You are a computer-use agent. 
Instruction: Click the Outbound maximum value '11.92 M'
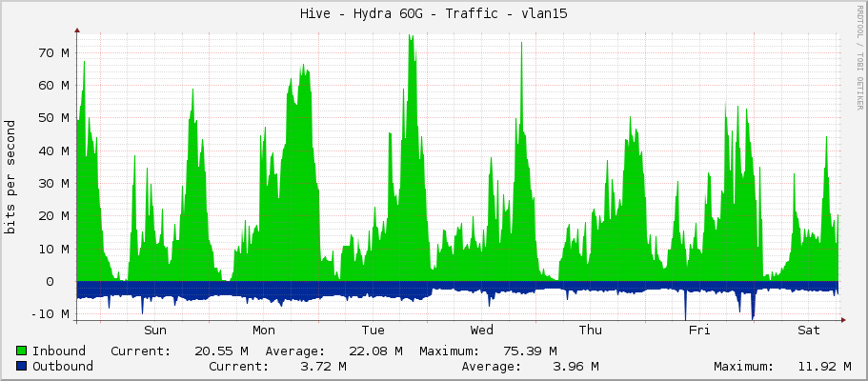825,366
